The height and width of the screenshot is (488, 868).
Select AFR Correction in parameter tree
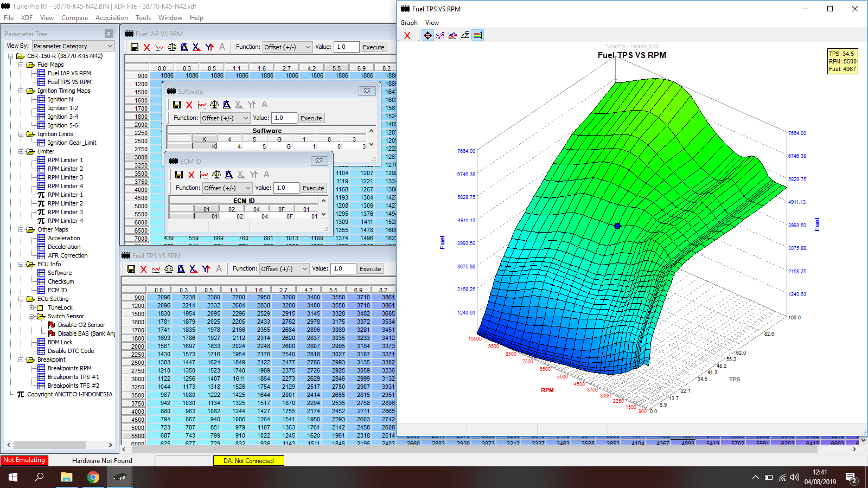[67, 255]
